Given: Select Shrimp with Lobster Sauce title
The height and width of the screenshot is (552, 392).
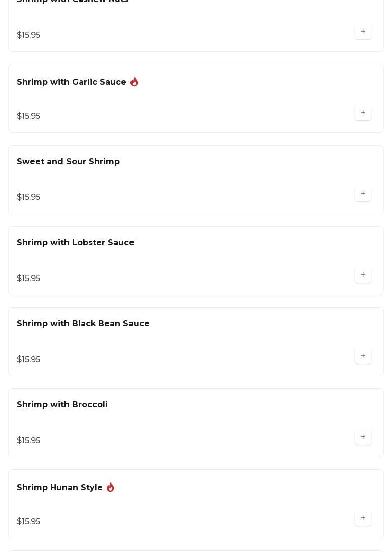Looking at the screenshot, I should (76, 243).
